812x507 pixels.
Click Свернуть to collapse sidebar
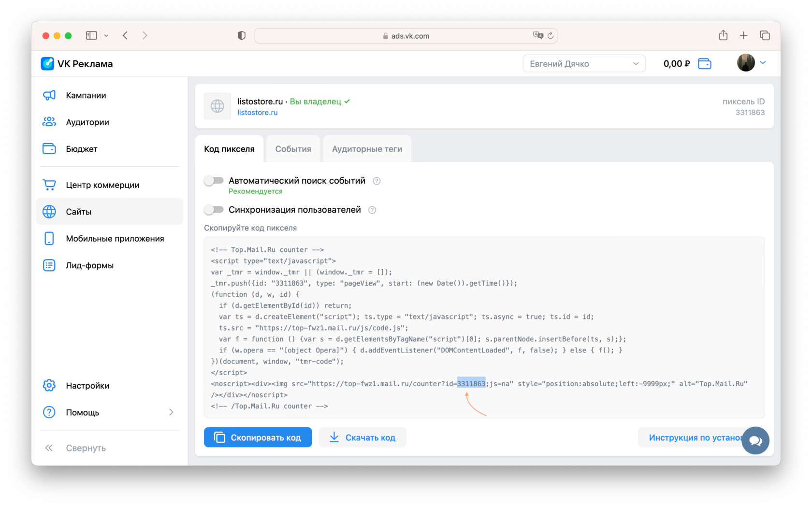click(86, 448)
